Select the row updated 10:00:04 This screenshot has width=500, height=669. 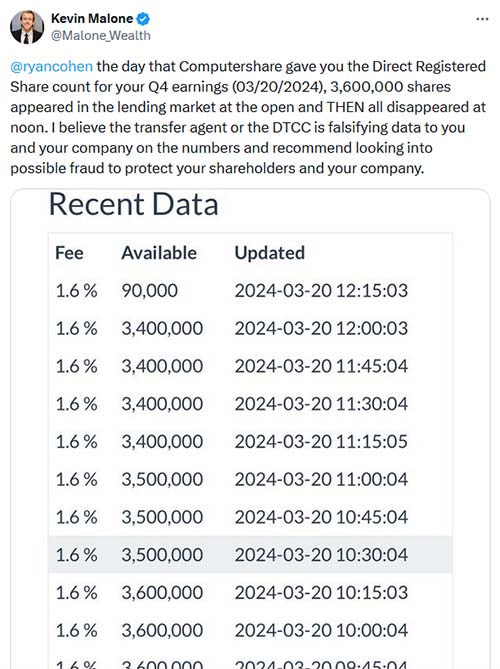(x=250, y=630)
